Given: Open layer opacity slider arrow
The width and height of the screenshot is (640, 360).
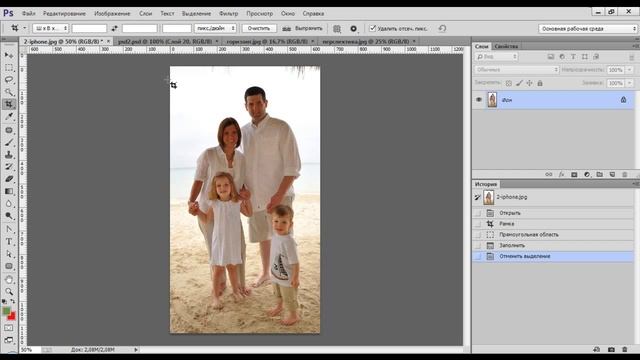Looking at the screenshot, I should [x=629, y=70].
